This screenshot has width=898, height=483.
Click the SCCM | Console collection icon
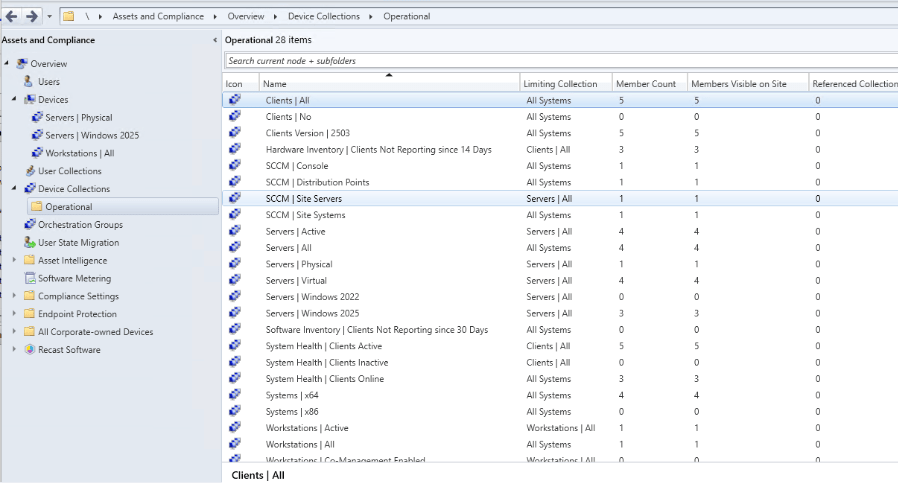pos(235,166)
